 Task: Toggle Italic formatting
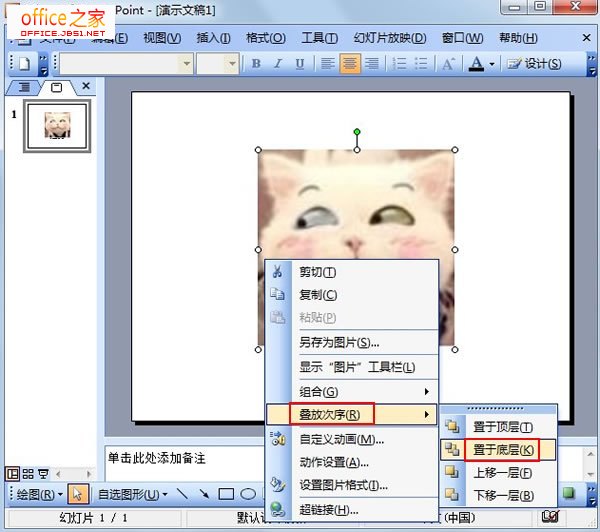pos(278,64)
